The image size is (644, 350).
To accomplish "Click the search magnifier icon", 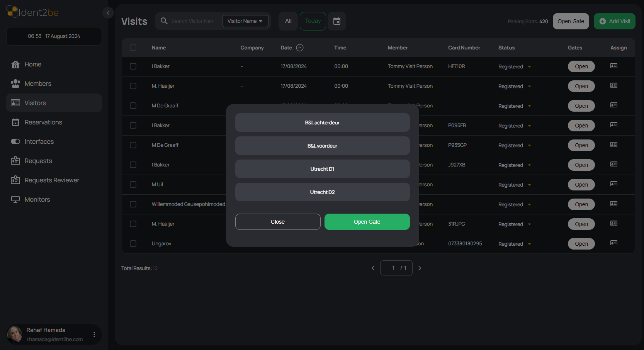I will [x=164, y=21].
